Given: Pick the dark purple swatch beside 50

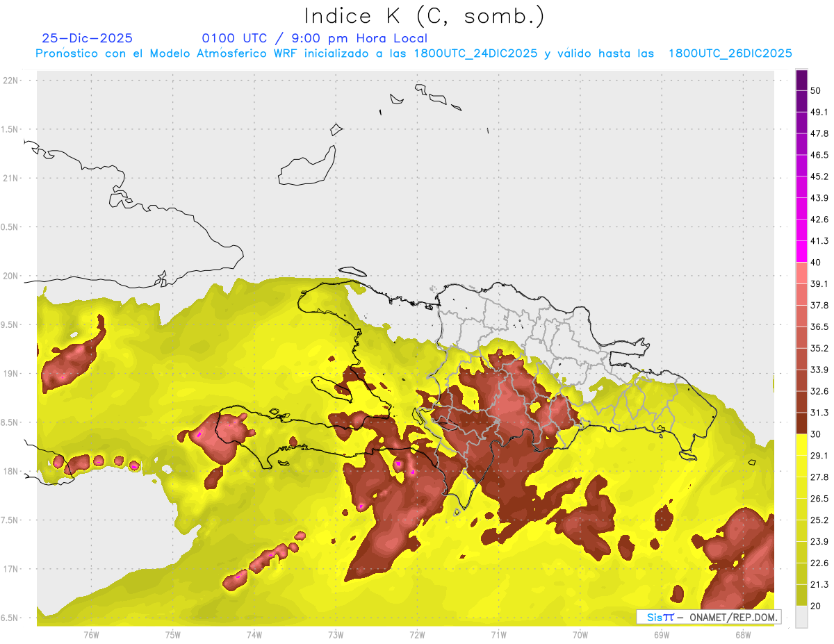Looking at the screenshot, I should [801, 81].
